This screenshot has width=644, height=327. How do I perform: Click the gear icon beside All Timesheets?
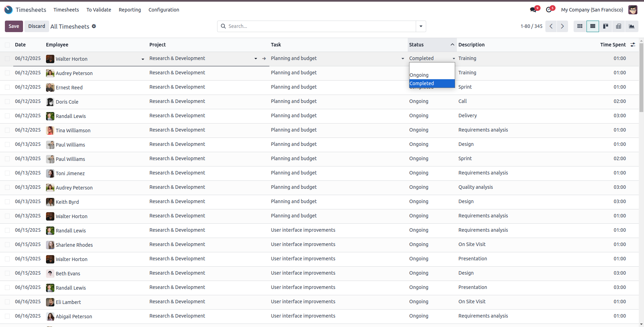pyautogui.click(x=94, y=26)
